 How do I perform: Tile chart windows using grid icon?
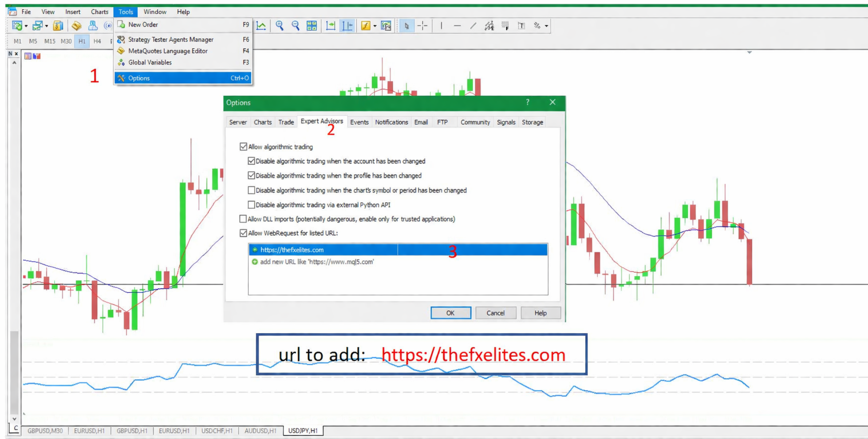coord(312,26)
